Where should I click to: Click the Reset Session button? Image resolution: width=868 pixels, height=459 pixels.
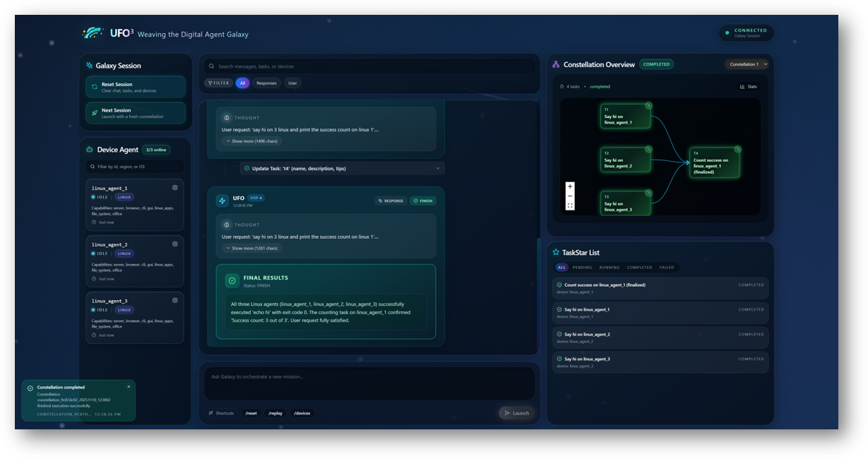(134, 86)
